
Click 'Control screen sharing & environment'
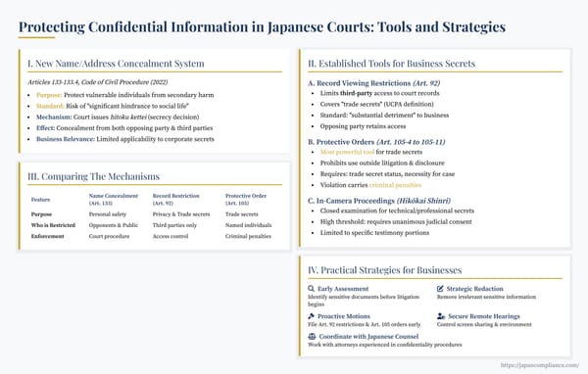click(x=484, y=324)
